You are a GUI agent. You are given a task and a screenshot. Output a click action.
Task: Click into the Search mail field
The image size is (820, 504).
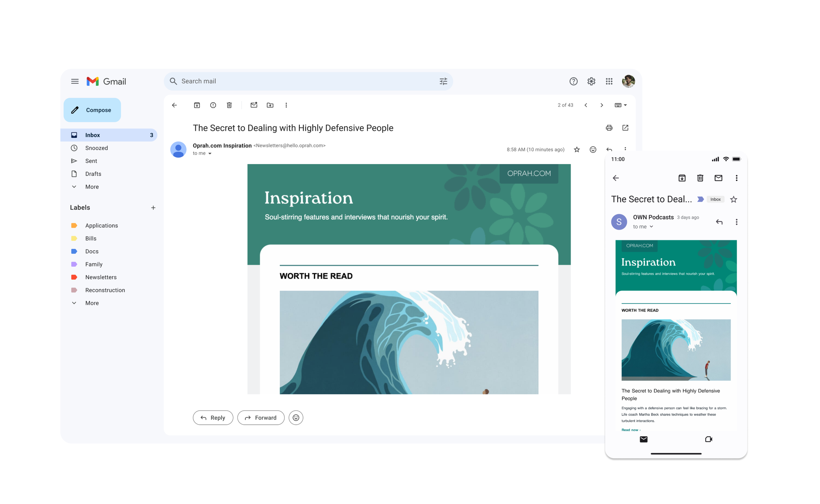click(x=300, y=81)
